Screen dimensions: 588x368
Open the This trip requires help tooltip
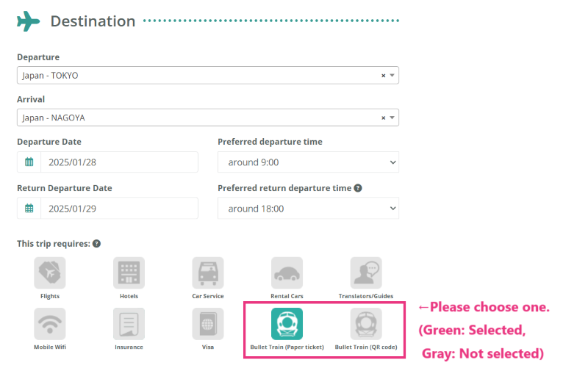point(96,244)
